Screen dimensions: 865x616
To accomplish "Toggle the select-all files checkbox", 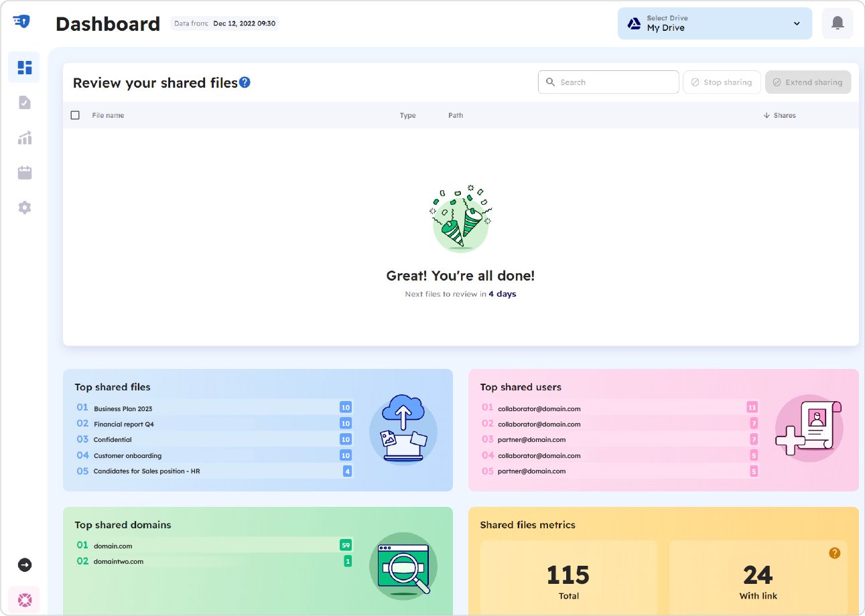I will click(75, 115).
